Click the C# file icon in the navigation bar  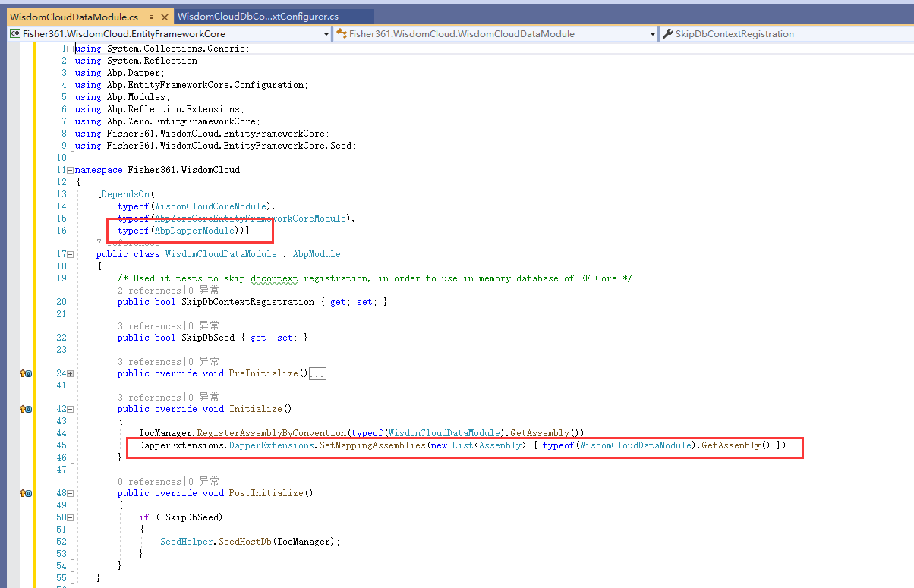click(x=14, y=33)
